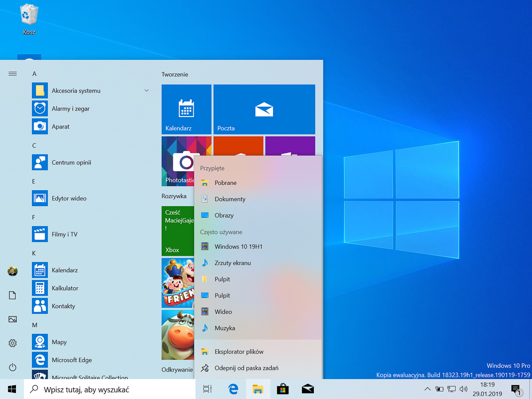
Task: Open Pulpit entry with blue desktop icon
Action: click(x=258, y=296)
